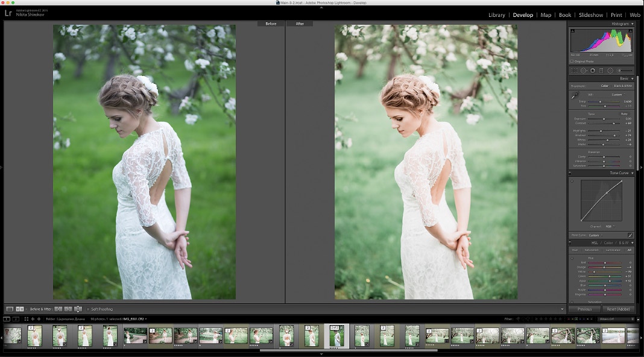
Task: Set treatment to Color
Action: (605, 86)
